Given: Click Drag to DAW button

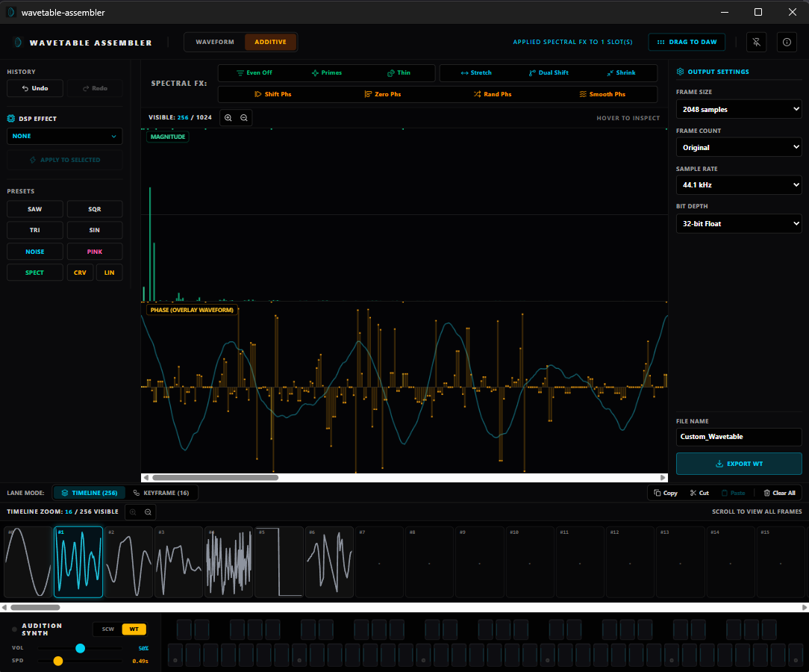Looking at the screenshot, I should tap(687, 43).
